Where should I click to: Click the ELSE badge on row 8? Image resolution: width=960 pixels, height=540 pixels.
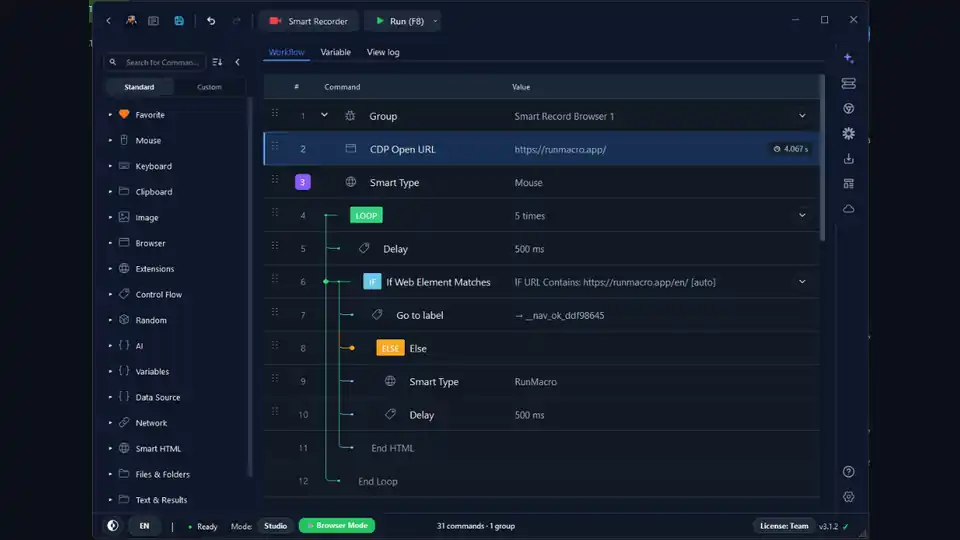390,348
